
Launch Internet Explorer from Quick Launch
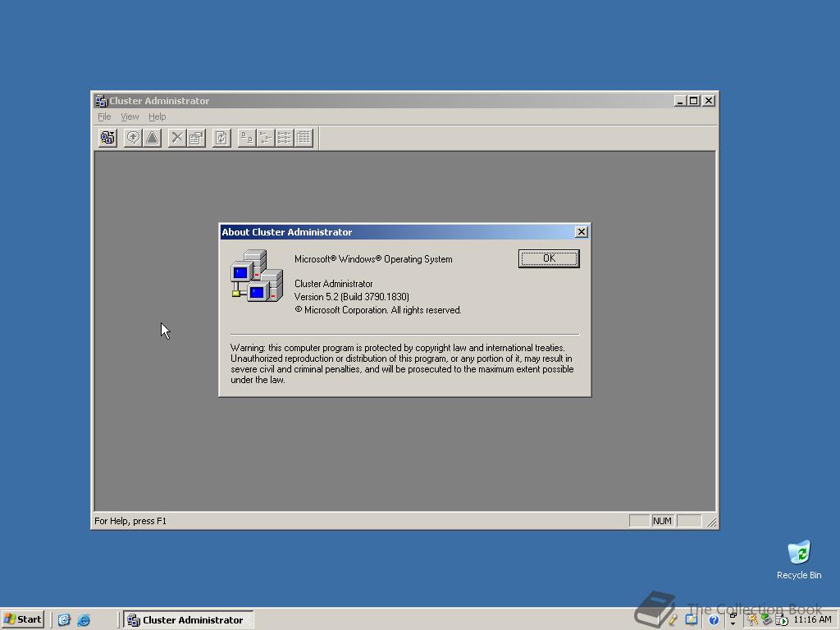pos(84,619)
